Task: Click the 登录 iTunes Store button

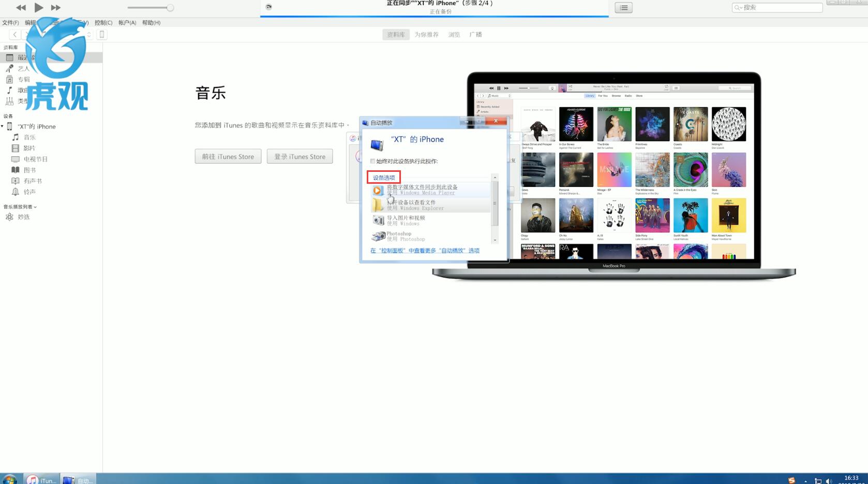Action: (x=300, y=156)
